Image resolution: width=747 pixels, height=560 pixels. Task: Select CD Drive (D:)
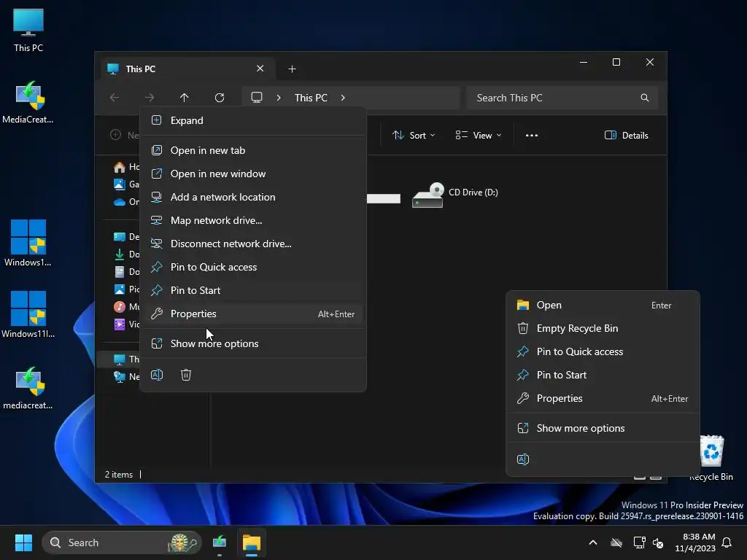click(455, 195)
